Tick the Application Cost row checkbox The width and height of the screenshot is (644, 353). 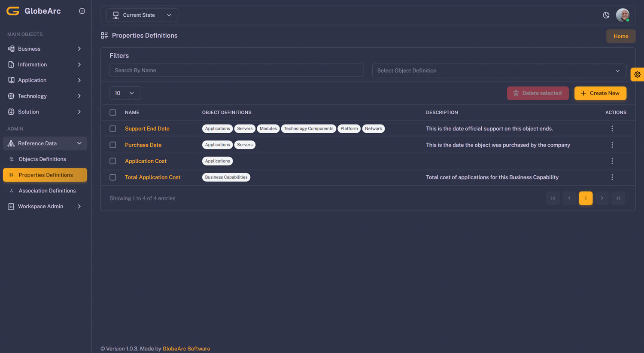point(113,161)
